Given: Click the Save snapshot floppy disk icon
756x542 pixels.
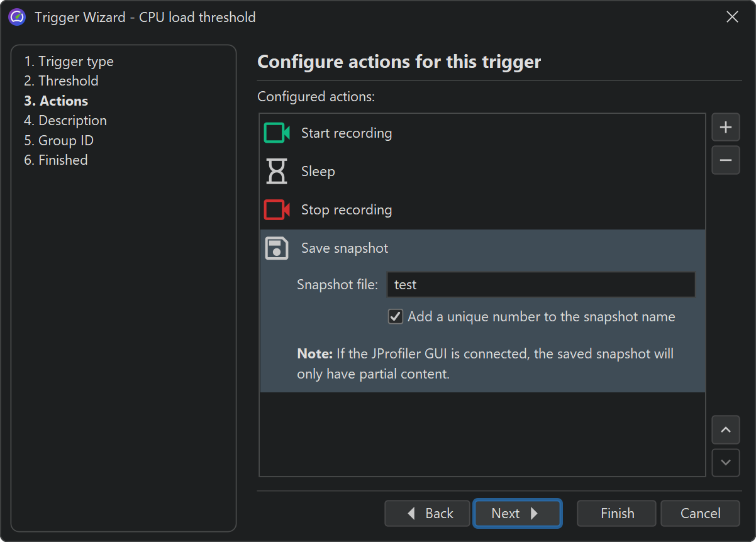Looking at the screenshot, I should tap(277, 248).
